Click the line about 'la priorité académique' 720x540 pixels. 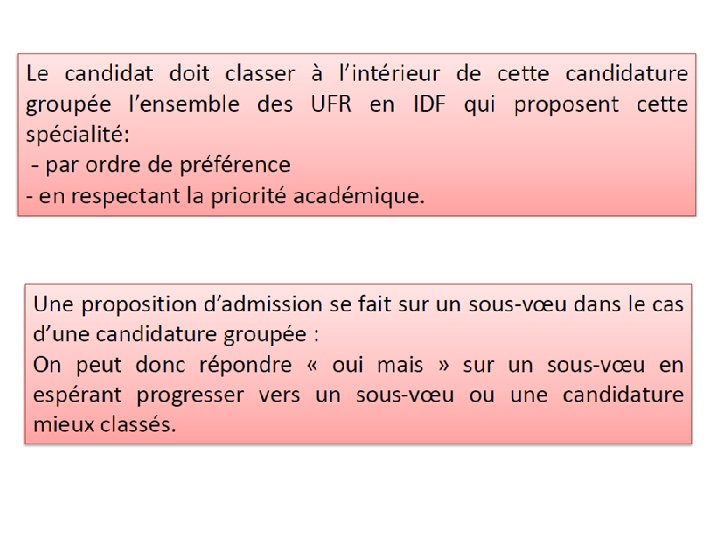point(225,196)
